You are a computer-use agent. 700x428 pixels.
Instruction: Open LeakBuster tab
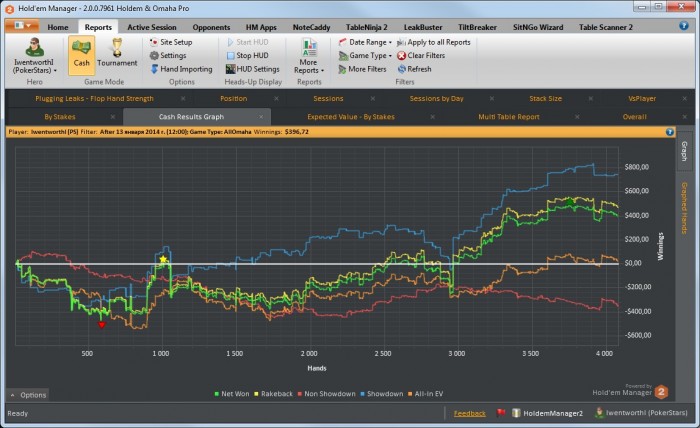click(x=423, y=27)
